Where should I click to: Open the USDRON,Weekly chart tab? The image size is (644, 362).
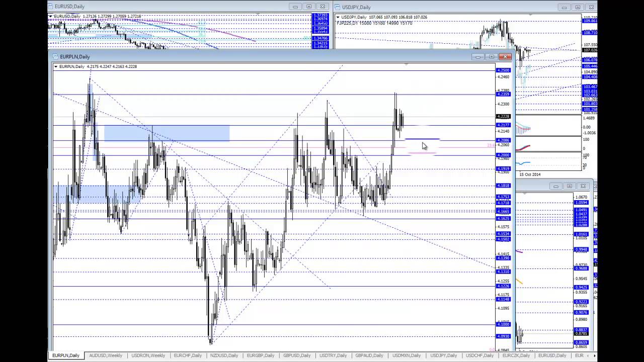(x=148, y=355)
